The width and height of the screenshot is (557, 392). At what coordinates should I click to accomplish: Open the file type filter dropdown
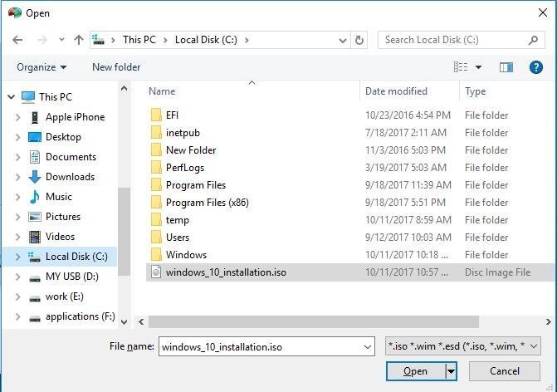click(463, 346)
